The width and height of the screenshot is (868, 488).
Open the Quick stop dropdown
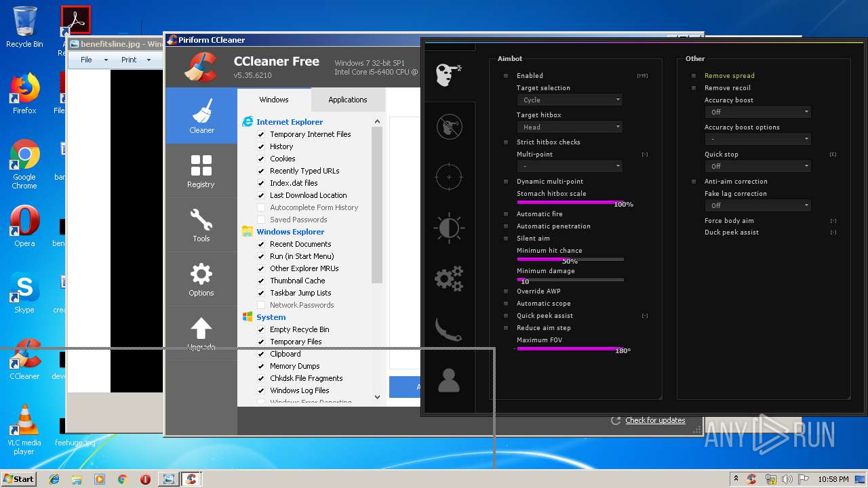click(x=757, y=166)
